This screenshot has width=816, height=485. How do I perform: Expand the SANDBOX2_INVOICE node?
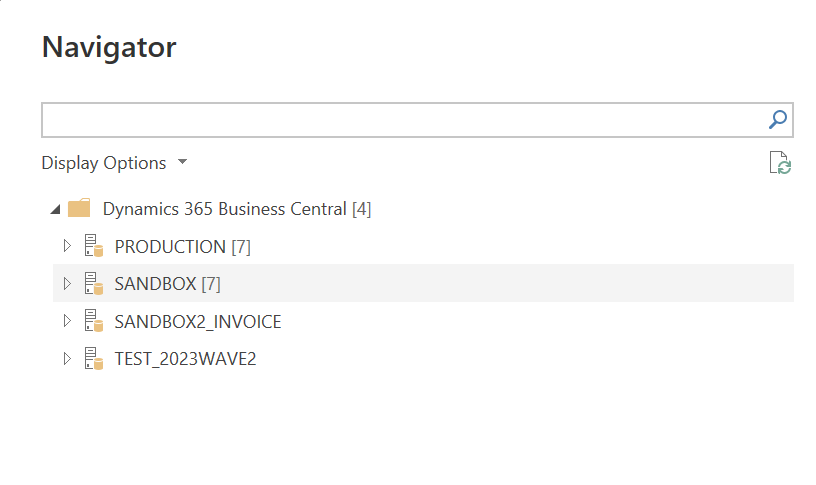pos(67,322)
